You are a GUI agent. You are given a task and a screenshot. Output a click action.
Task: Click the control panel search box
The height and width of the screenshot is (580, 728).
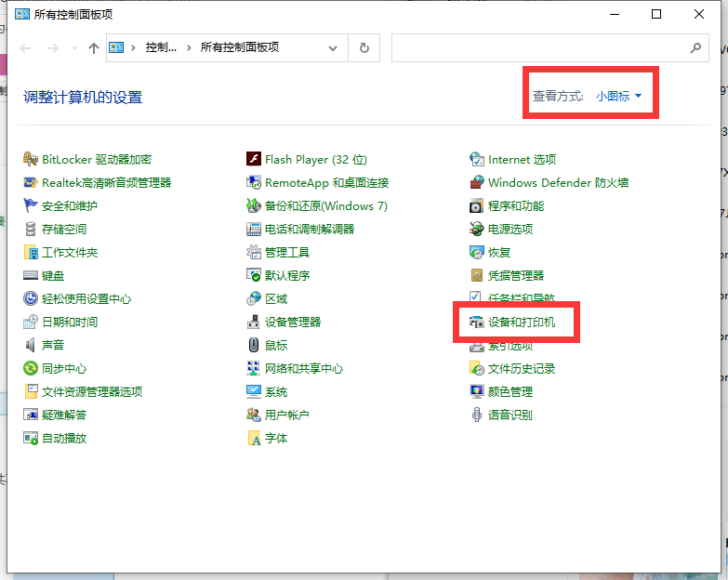tap(550, 47)
